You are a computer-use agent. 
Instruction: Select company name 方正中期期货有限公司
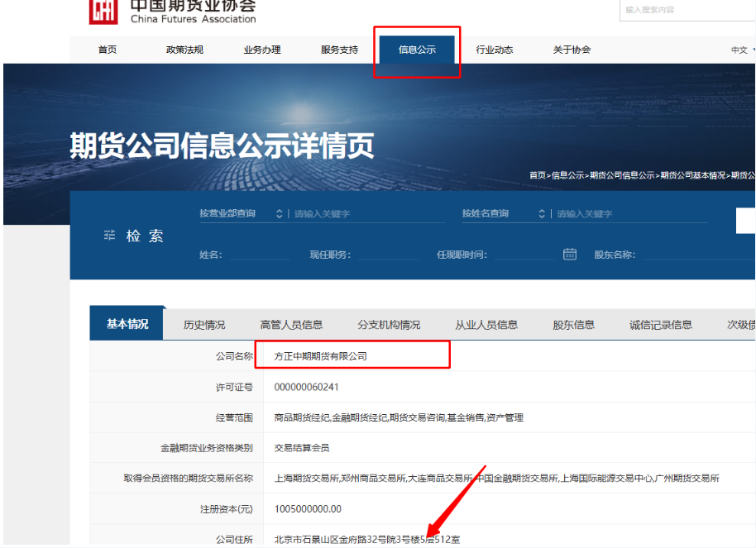(321, 356)
